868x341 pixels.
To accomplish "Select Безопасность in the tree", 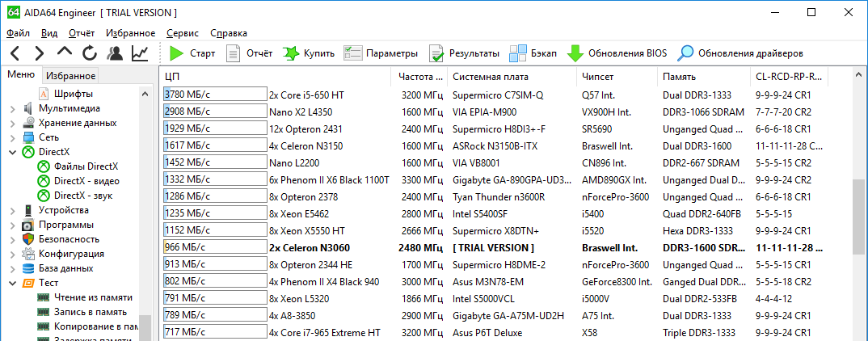I will click(x=70, y=238).
